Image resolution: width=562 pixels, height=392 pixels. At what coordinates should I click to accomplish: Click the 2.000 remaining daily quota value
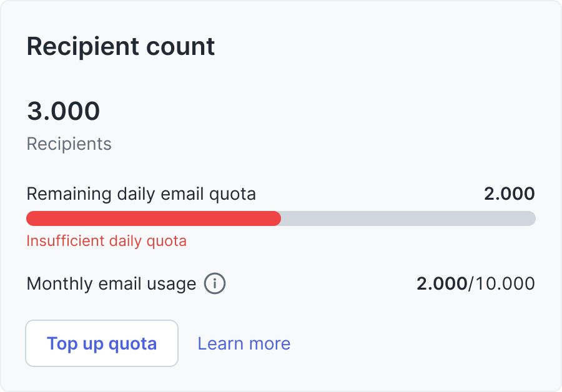509,194
